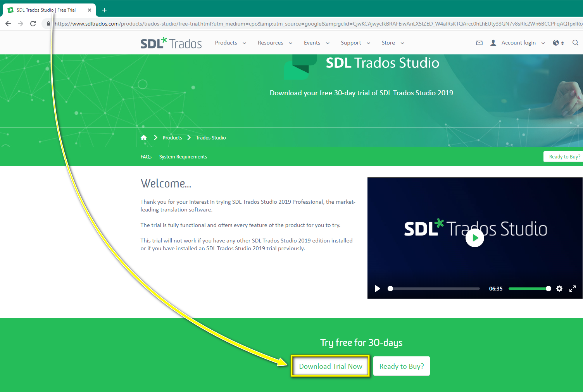Click Ready to Buy? button beside download
The image size is (583, 392).
click(x=402, y=366)
